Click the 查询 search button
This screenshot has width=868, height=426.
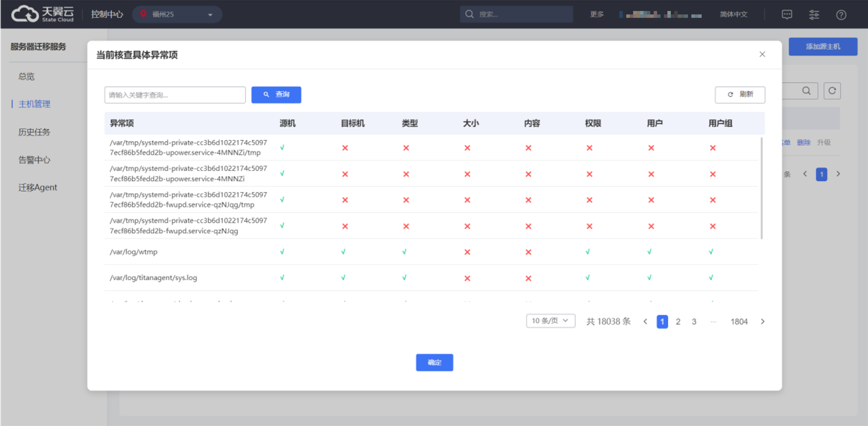(276, 94)
